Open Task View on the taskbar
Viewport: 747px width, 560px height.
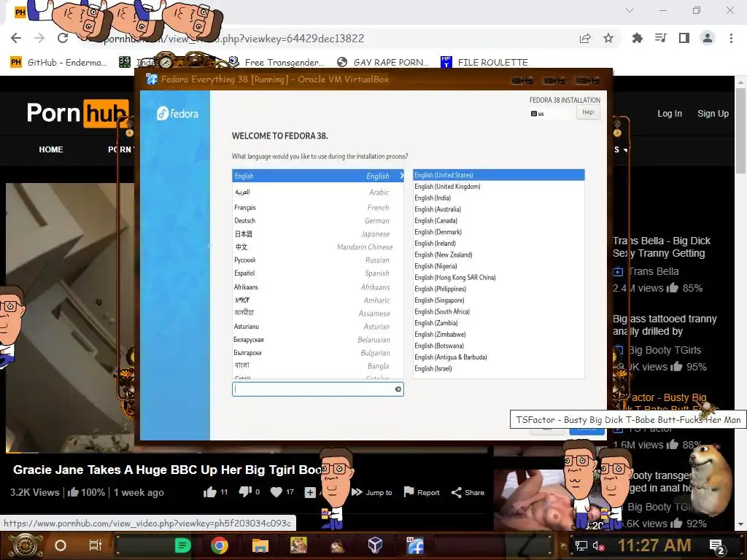pos(96,545)
